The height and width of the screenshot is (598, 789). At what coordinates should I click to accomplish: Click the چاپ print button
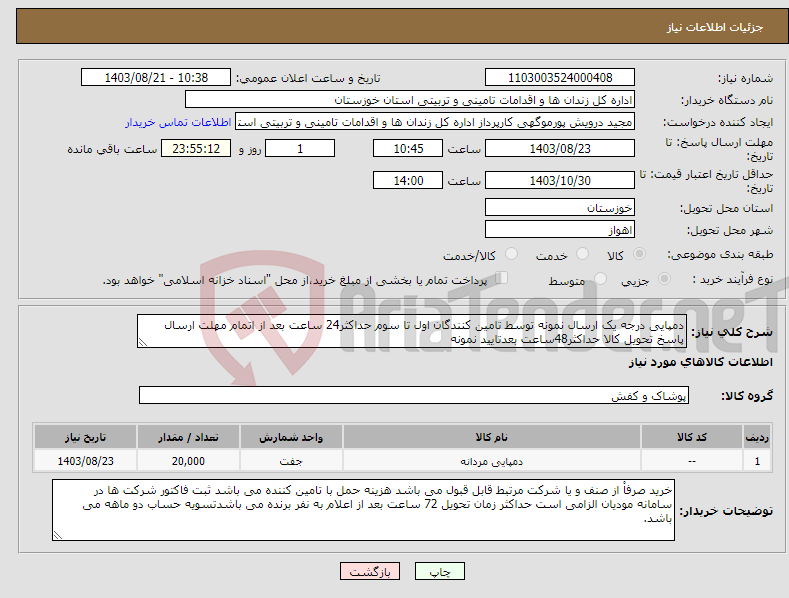pyautogui.click(x=440, y=571)
